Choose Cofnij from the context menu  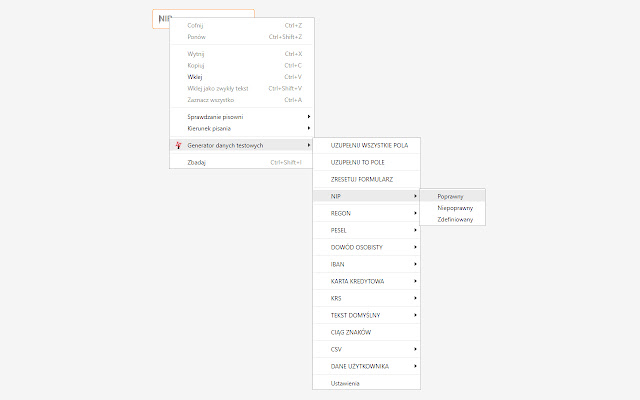(x=241, y=25)
